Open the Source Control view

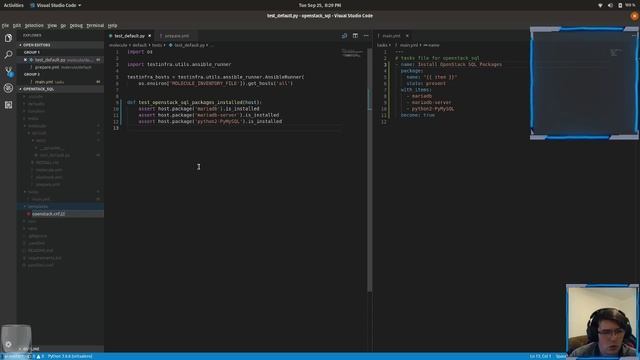8,71
